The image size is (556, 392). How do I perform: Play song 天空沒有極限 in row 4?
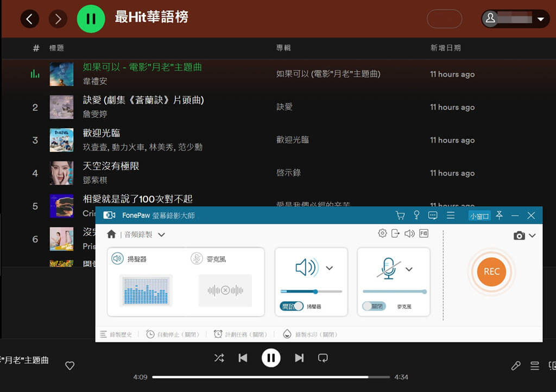[111, 166]
